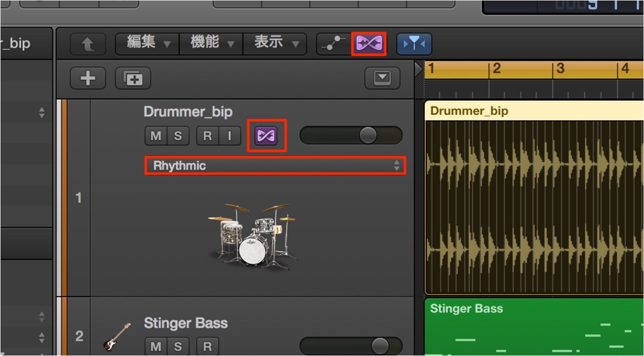Adjust the Stinger Bass volume slider
The width and height of the screenshot is (644, 356).
(351, 346)
